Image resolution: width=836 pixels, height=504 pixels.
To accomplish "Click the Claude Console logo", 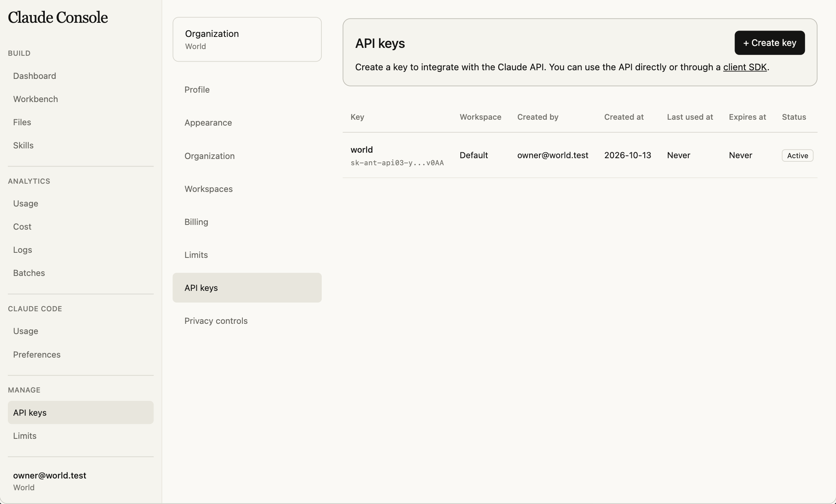I will click(58, 17).
